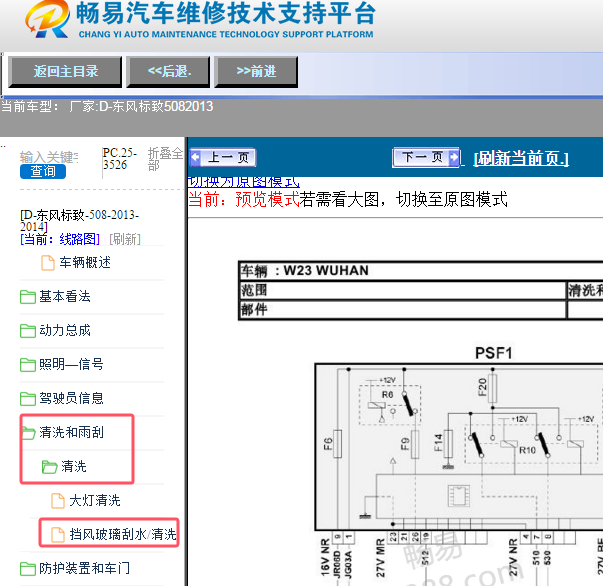603x586 pixels.
Task: Expand 动力总成 folder
Action: [65, 330]
